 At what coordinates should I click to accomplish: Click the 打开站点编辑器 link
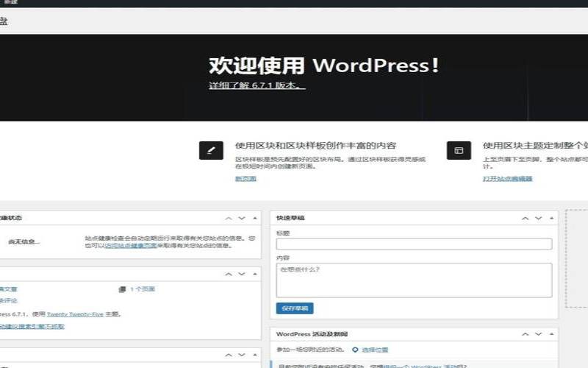507,179
